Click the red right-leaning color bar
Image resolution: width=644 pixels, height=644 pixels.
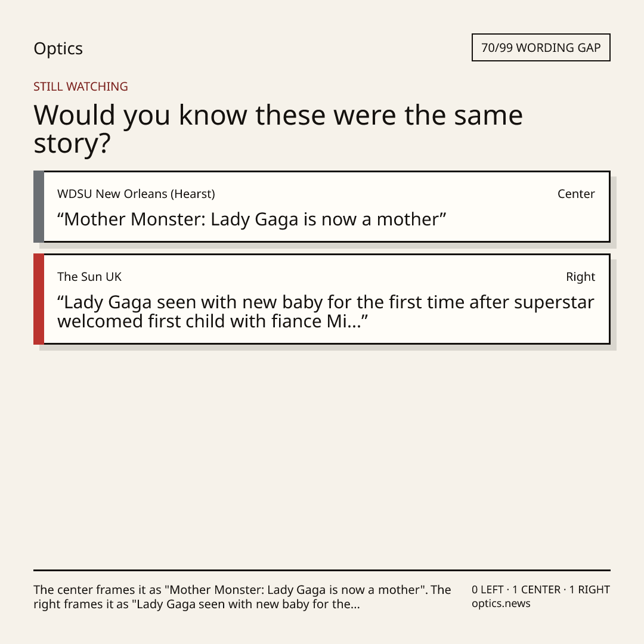[39, 299]
